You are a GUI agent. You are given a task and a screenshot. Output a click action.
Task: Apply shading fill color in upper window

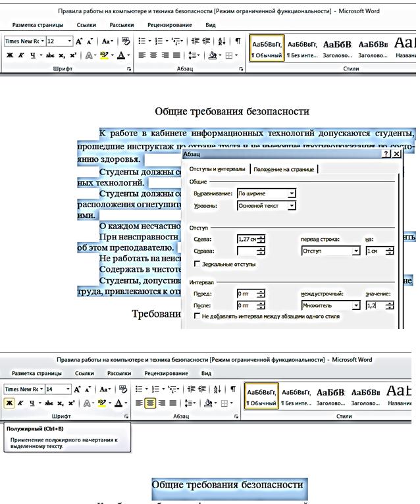point(212,55)
